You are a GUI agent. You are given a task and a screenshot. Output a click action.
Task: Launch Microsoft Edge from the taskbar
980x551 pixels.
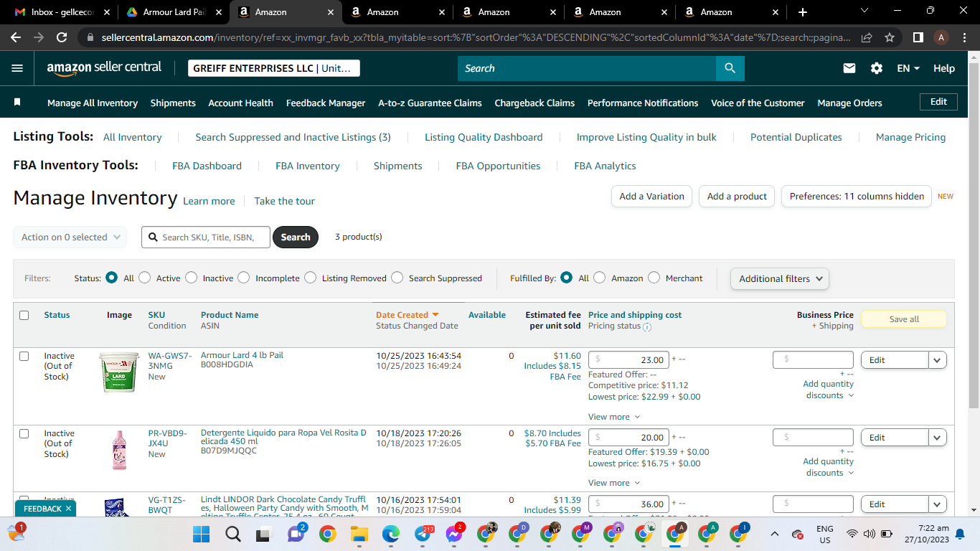390,534
